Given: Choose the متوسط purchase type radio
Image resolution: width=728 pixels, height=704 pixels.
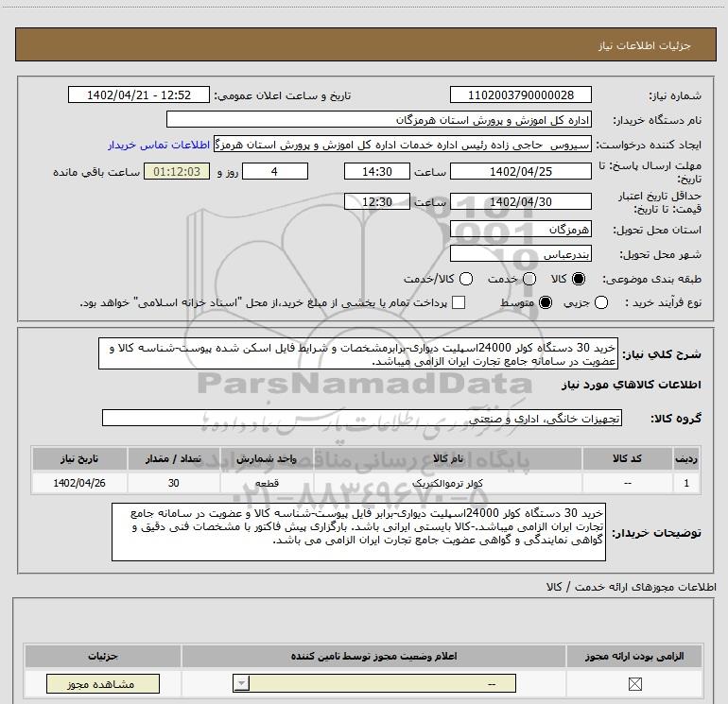Looking at the screenshot, I should 546,302.
